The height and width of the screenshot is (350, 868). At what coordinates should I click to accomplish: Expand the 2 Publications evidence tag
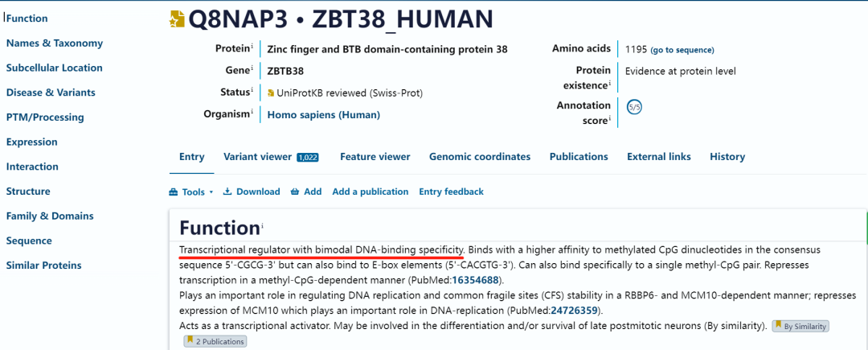[x=215, y=341]
